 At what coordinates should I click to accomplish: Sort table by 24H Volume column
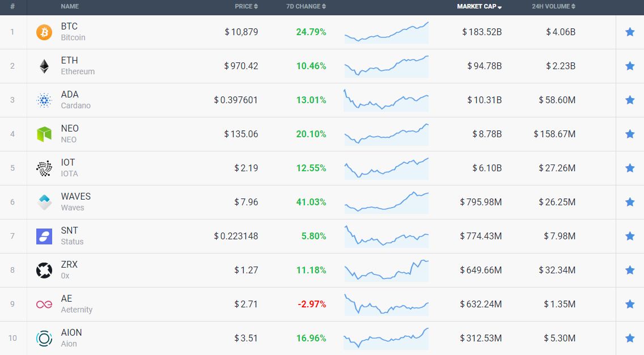pos(554,7)
